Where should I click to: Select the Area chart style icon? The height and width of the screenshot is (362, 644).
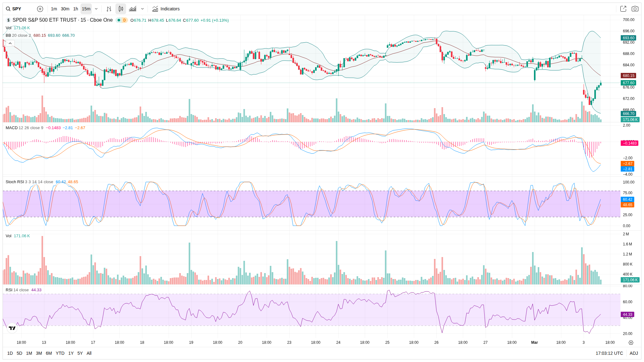[x=133, y=9]
